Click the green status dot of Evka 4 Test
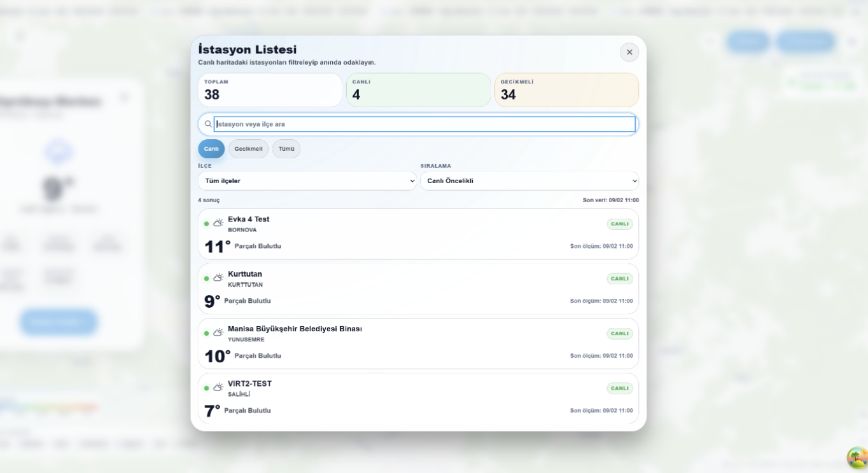The width and height of the screenshot is (868, 473). pyautogui.click(x=206, y=224)
